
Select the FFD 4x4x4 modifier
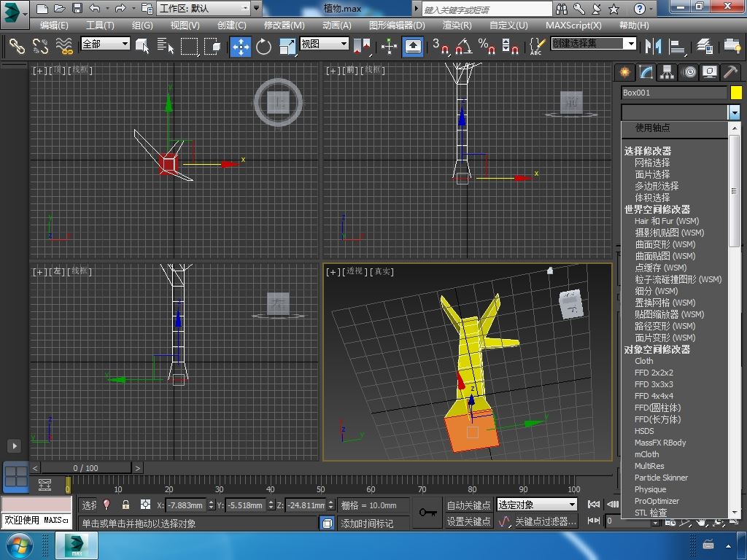coord(654,396)
